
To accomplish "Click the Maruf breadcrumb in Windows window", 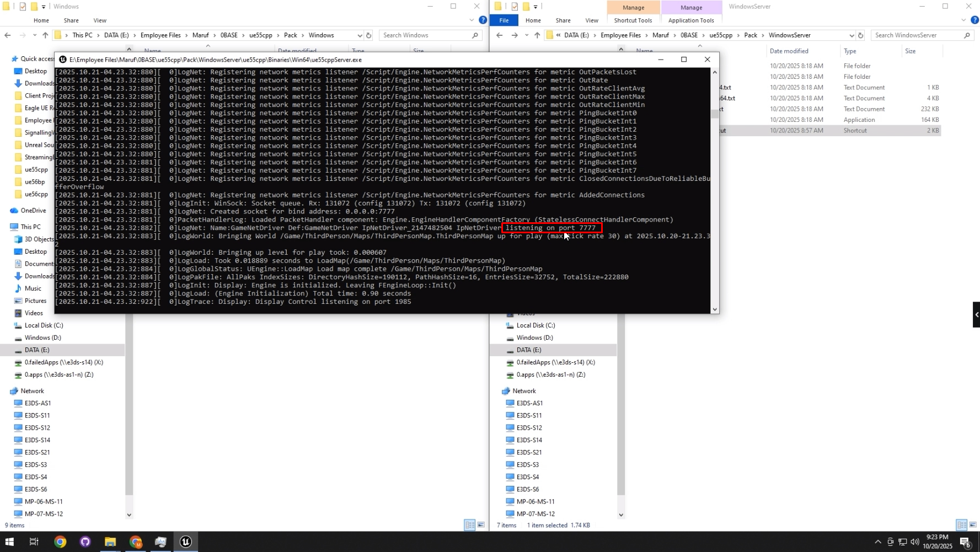I will click(x=201, y=35).
